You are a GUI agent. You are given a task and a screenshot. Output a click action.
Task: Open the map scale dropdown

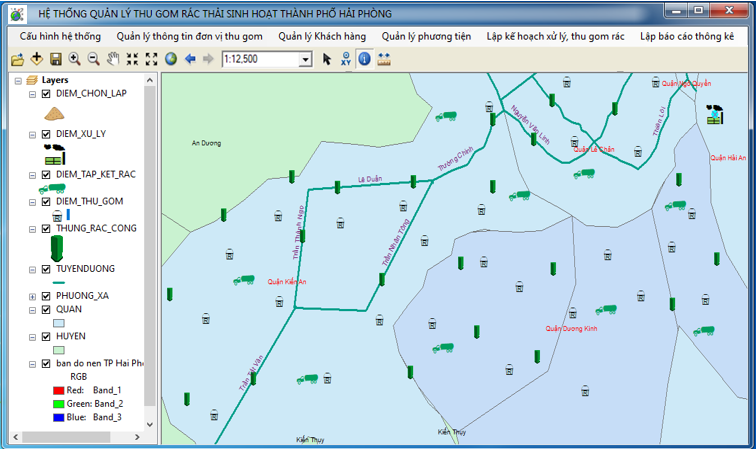pyautogui.click(x=306, y=60)
